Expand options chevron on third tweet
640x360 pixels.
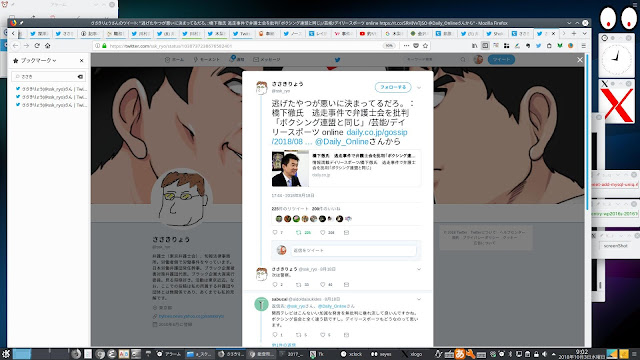[419, 299]
